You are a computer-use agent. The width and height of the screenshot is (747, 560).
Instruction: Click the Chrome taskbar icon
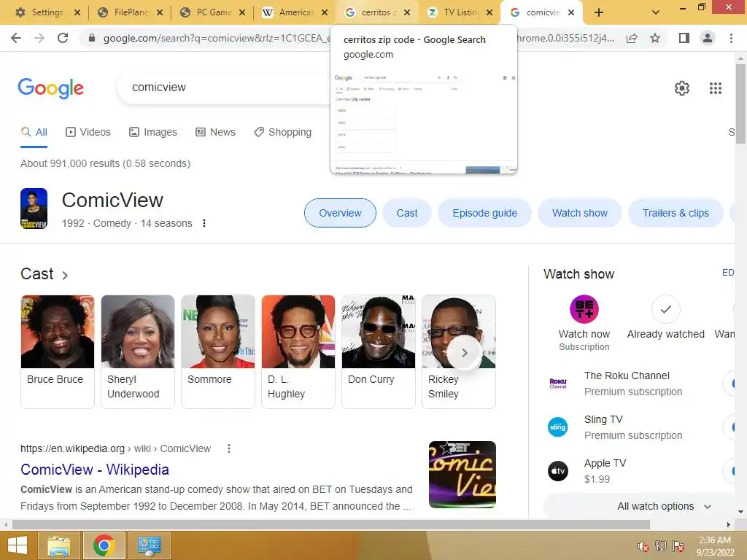click(x=104, y=545)
